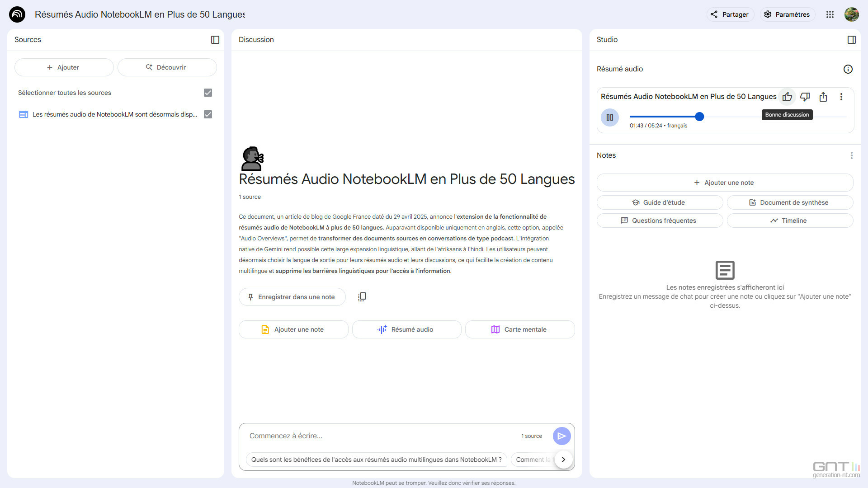Select suggested question about bénéfices multilingues

click(x=376, y=460)
